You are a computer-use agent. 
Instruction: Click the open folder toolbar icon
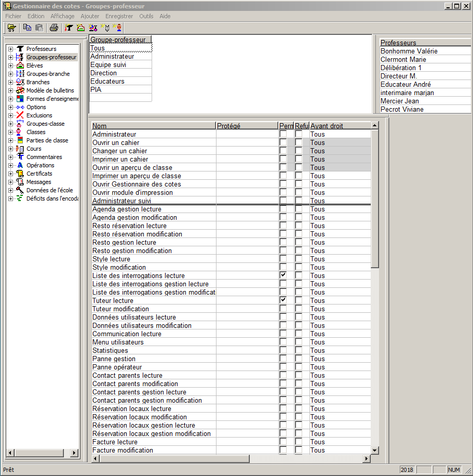[11, 28]
